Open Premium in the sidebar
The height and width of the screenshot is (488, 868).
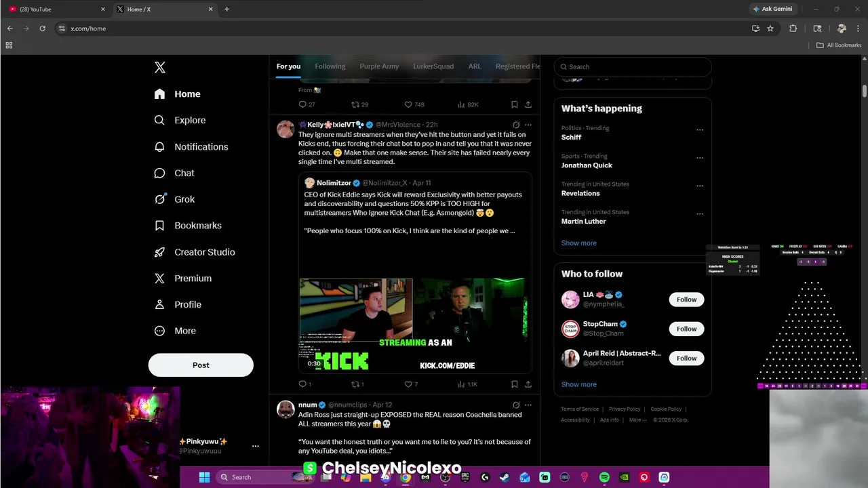[182, 279]
